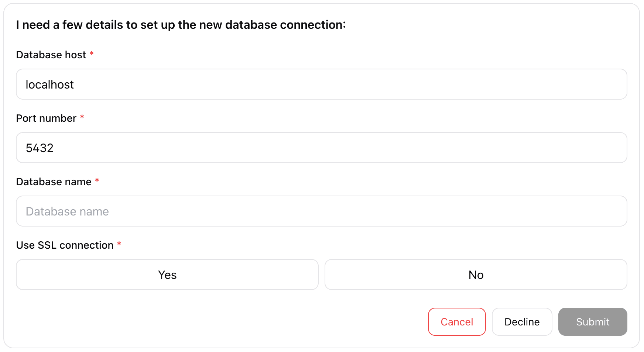Select Yes for SSL connection
This screenshot has height=352, width=644.
click(167, 275)
